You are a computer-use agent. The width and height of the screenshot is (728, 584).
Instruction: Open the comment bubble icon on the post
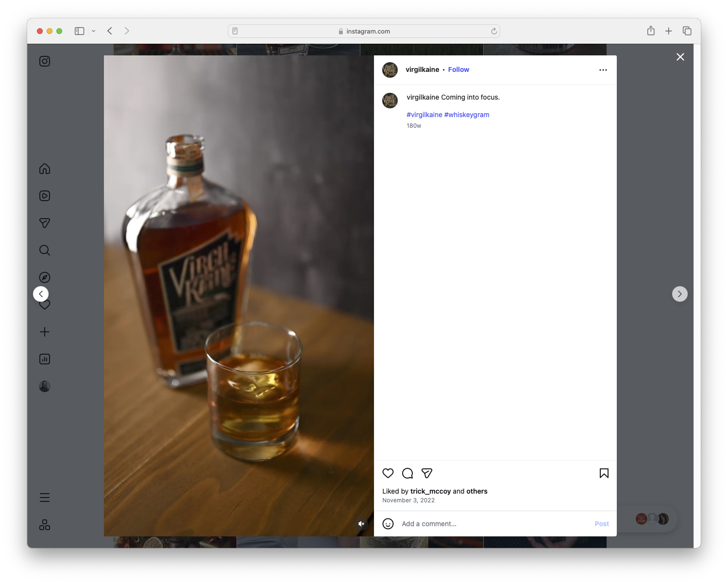point(407,473)
